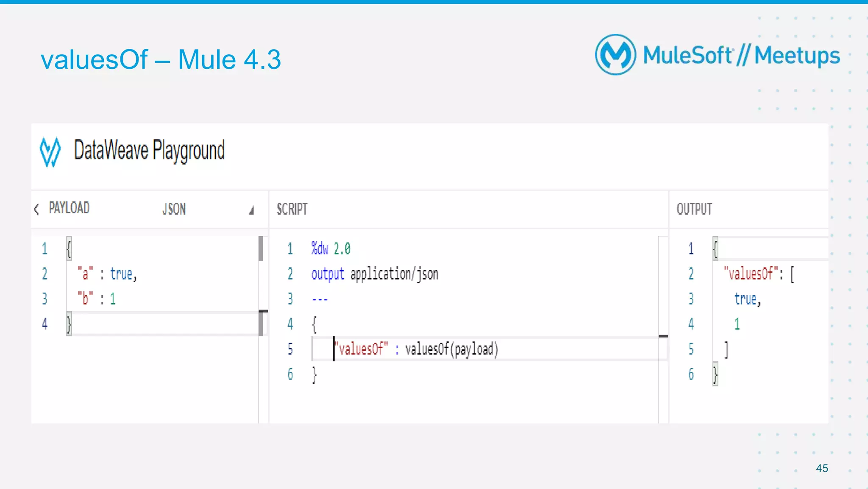
Task: Click slide page number 45
Action: [822, 468]
